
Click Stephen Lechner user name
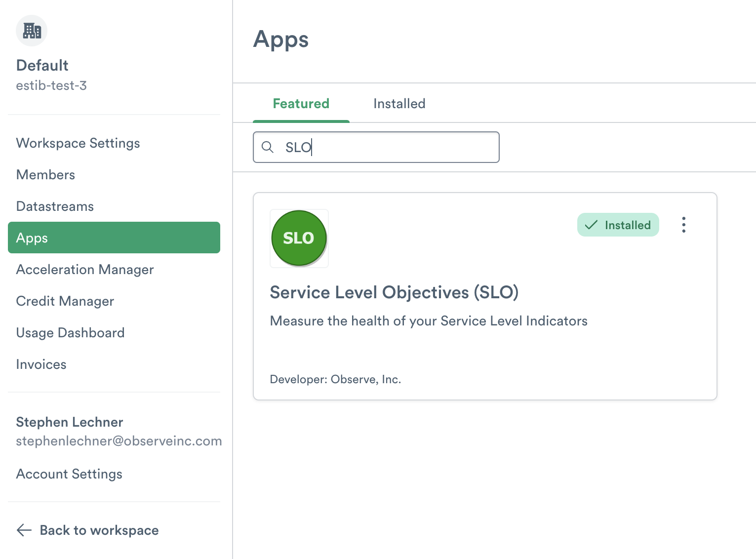pos(70,422)
